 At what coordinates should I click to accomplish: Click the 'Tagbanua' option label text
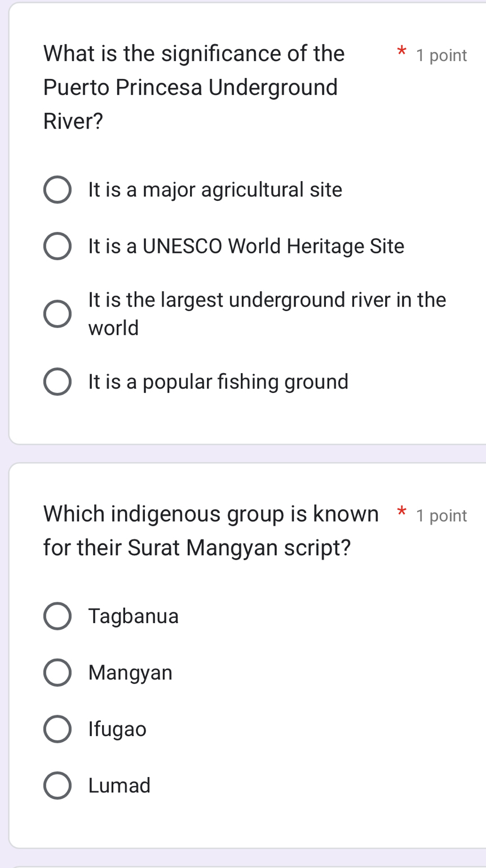(x=134, y=616)
